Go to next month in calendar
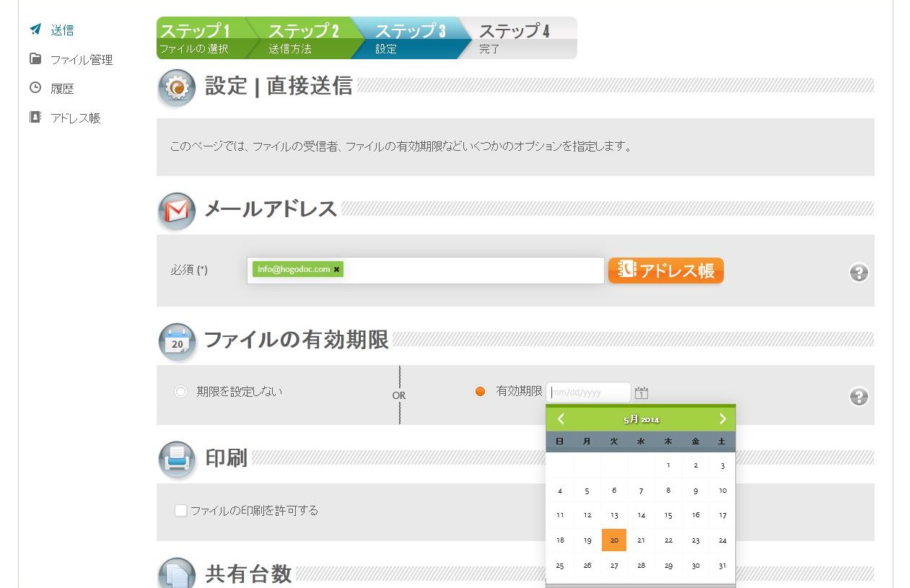 pos(722,419)
